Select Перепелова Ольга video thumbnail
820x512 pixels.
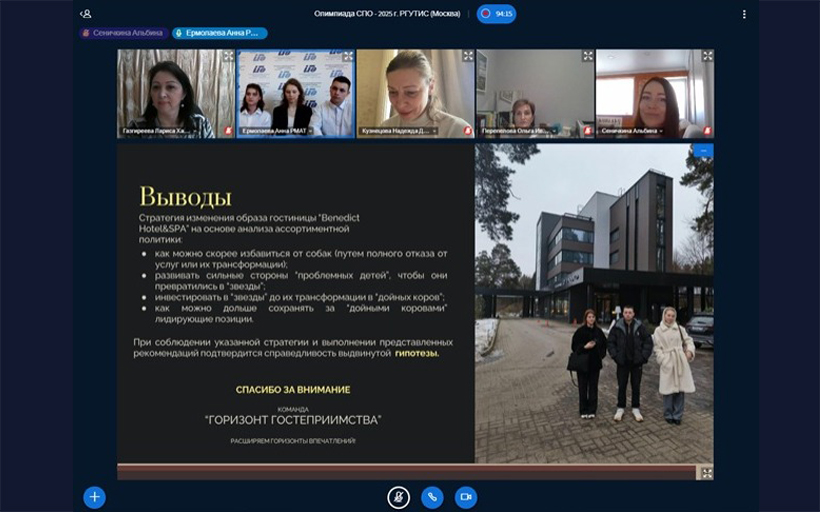click(x=535, y=94)
